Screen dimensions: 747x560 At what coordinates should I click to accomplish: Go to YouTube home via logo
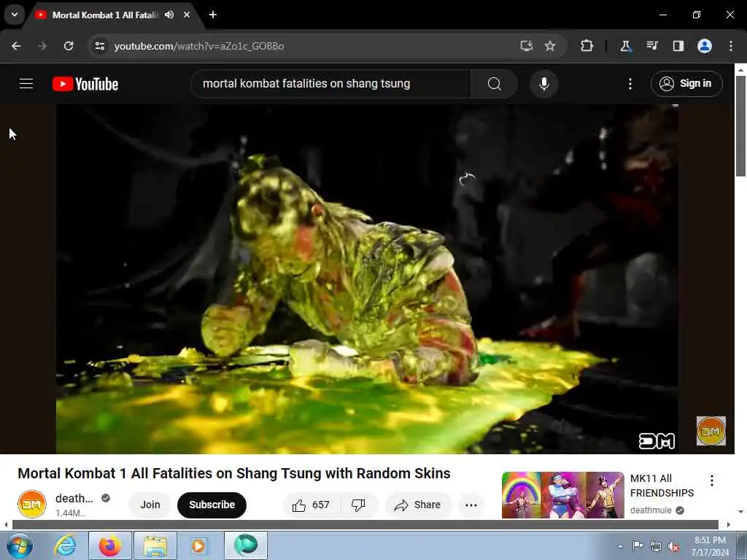tap(85, 84)
